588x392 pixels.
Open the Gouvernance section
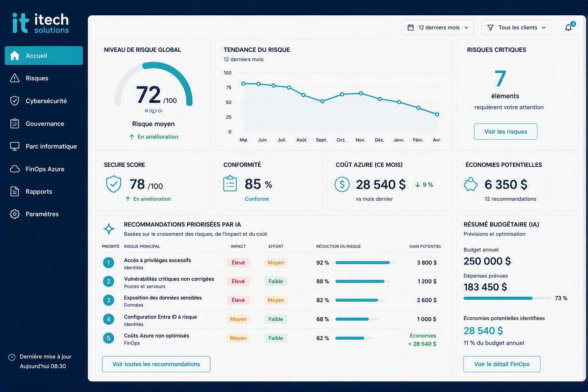click(x=44, y=123)
